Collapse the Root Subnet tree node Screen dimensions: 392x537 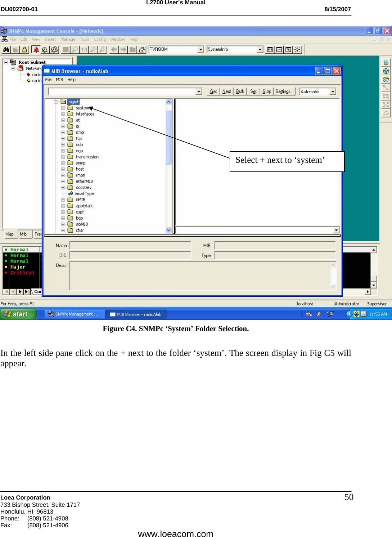[x=6, y=62]
